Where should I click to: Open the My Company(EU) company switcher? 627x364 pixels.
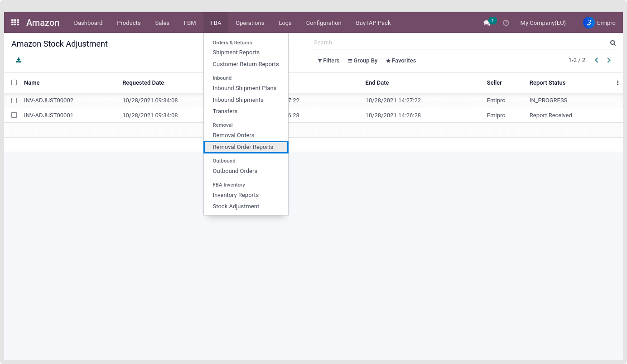[543, 23]
